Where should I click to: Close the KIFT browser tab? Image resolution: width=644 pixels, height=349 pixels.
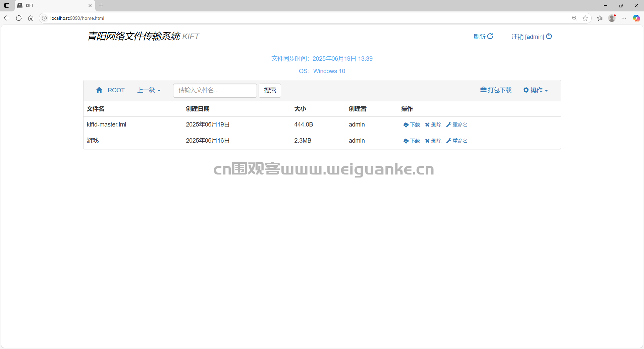coord(90,5)
